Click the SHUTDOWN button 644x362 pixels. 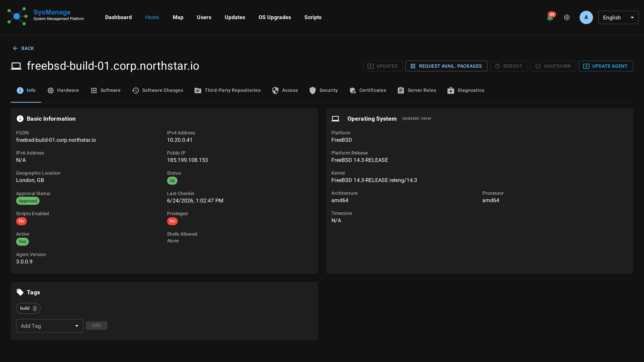553,66
